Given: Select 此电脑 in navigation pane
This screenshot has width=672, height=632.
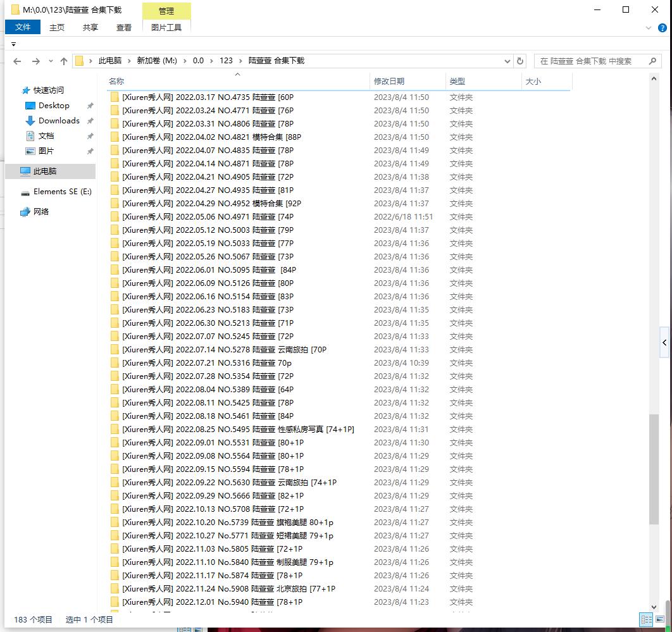Looking at the screenshot, I should point(50,171).
